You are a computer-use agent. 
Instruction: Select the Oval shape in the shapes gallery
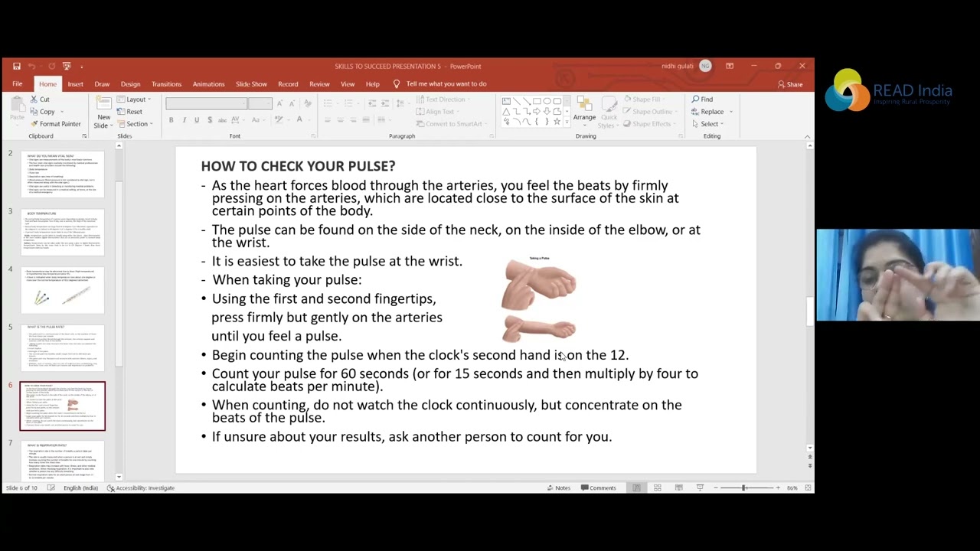[547, 102]
